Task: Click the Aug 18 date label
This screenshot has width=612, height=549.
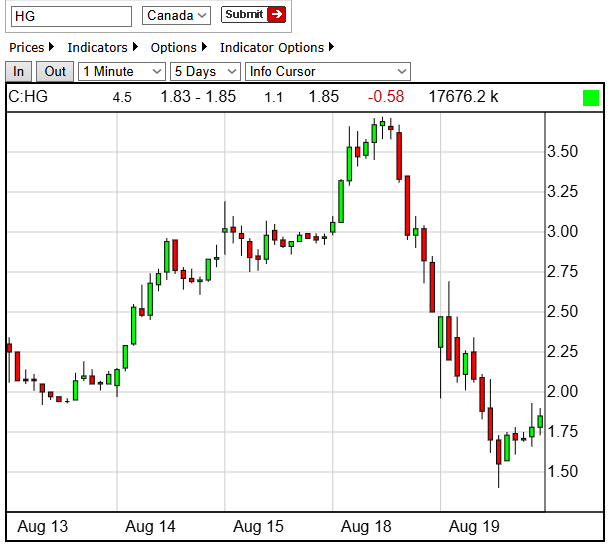Action: pyautogui.click(x=366, y=526)
